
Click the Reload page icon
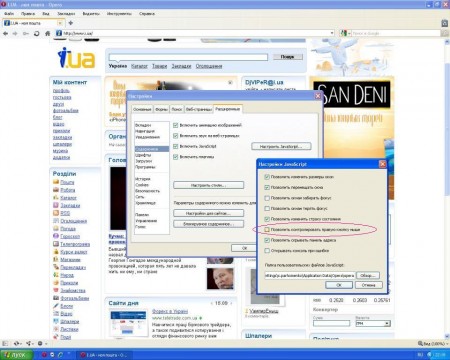tap(37, 34)
